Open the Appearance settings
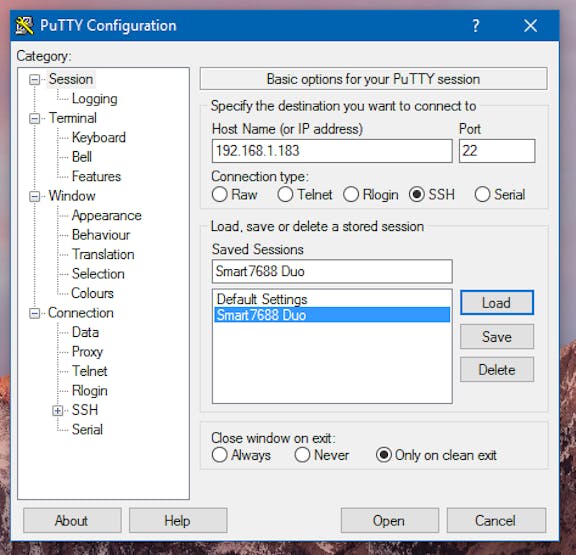576x555 pixels. point(107,216)
